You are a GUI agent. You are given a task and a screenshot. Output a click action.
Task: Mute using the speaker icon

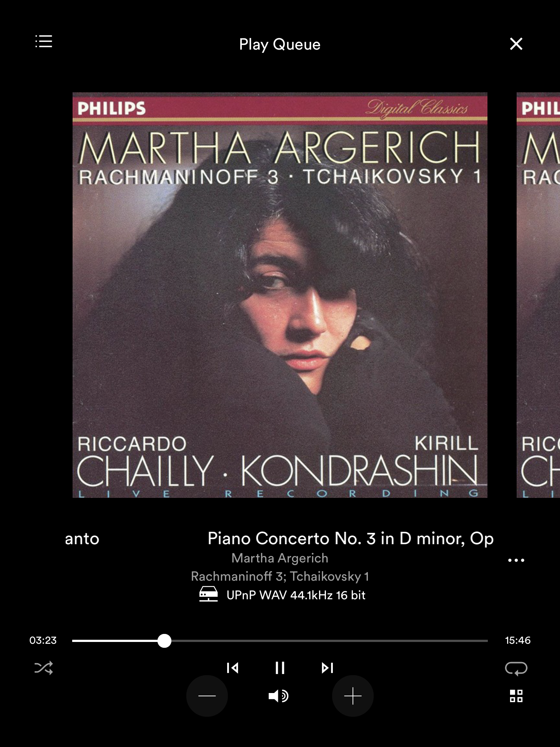point(279,696)
